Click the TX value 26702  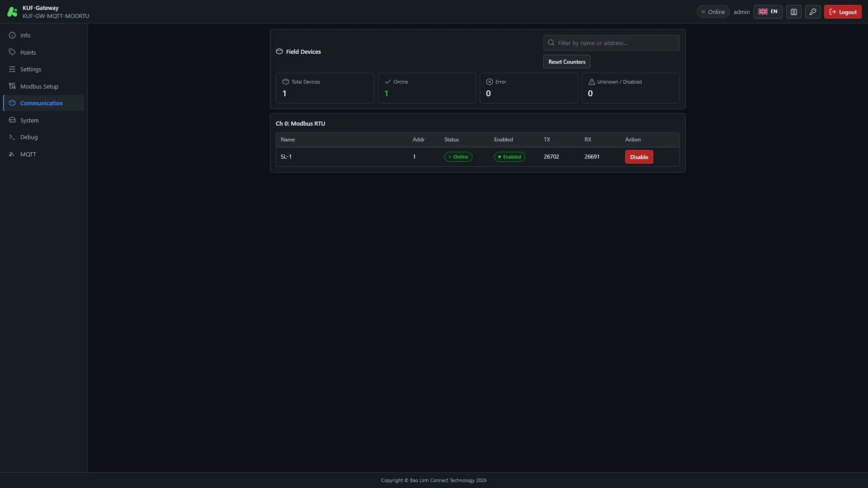tap(551, 157)
